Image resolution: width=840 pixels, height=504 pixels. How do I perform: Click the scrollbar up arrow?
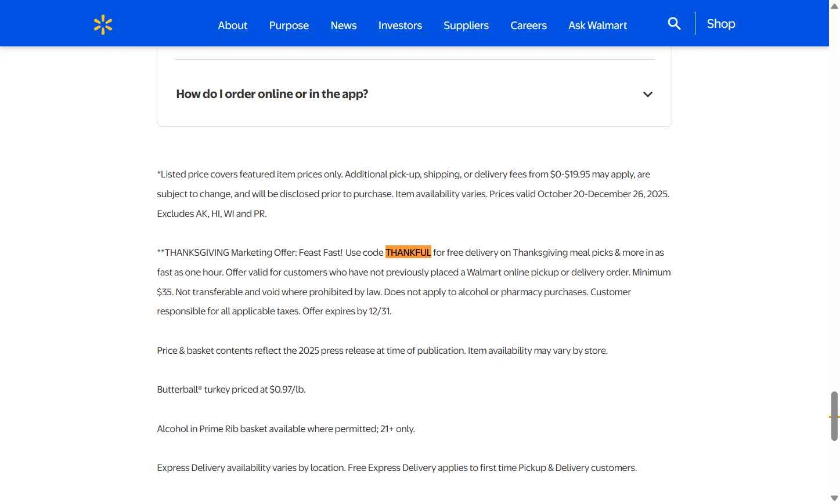click(x=834, y=6)
